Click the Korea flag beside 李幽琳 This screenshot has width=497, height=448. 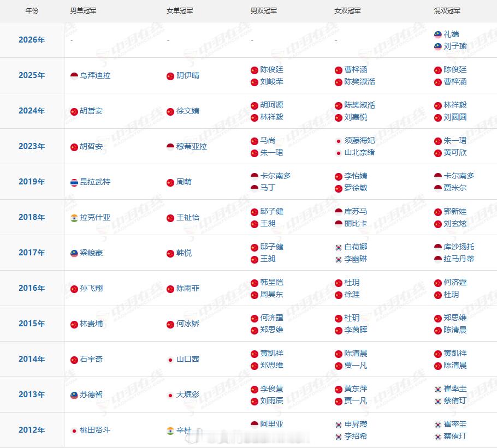(339, 260)
